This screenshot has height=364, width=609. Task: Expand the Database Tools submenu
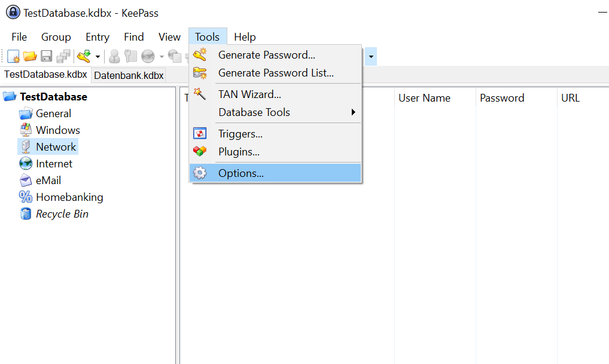[275, 112]
